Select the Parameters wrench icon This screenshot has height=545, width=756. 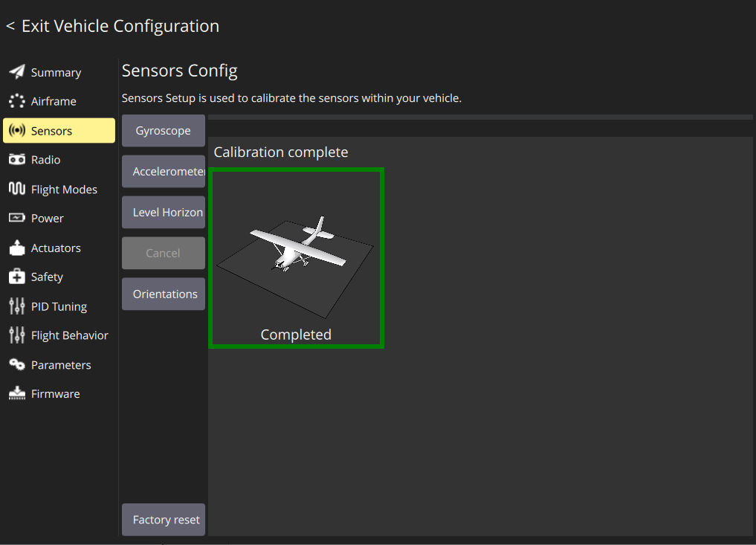(x=16, y=364)
